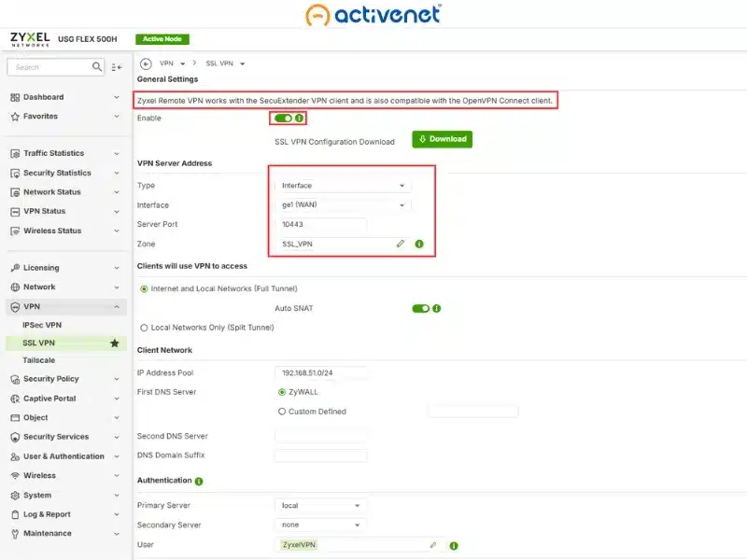The width and height of the screenshot is (747, 560).
Task: Click the Dashboard grid icon
Action: coord(15,97)
